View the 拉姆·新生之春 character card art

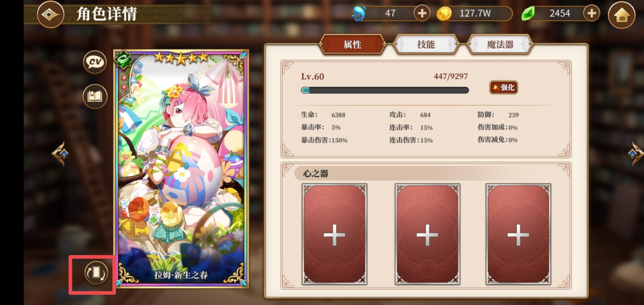pos(181,169)
